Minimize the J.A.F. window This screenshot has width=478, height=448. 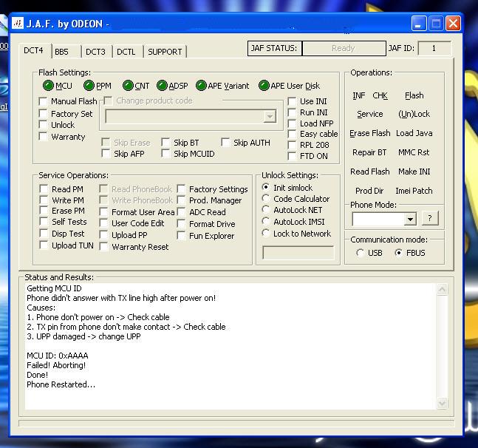(x=419, y=24)
